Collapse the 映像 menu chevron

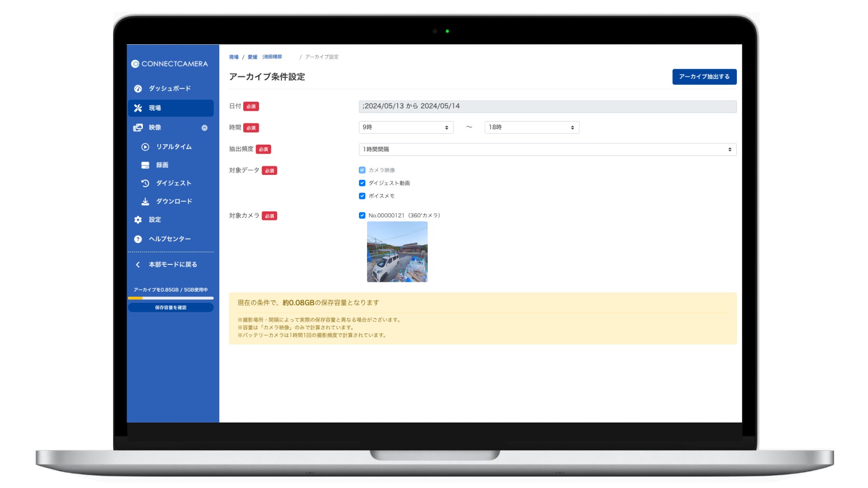click(x=204, y=128)
